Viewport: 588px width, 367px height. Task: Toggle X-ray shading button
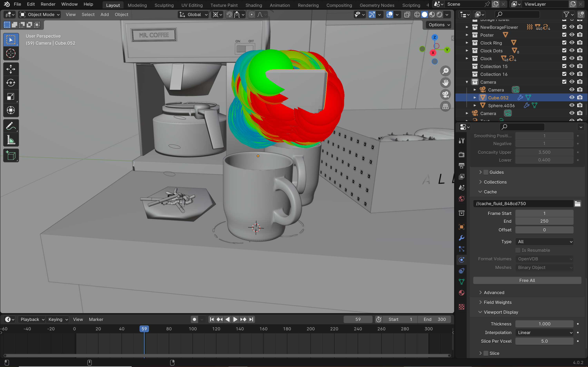click(x=407, y=14)
